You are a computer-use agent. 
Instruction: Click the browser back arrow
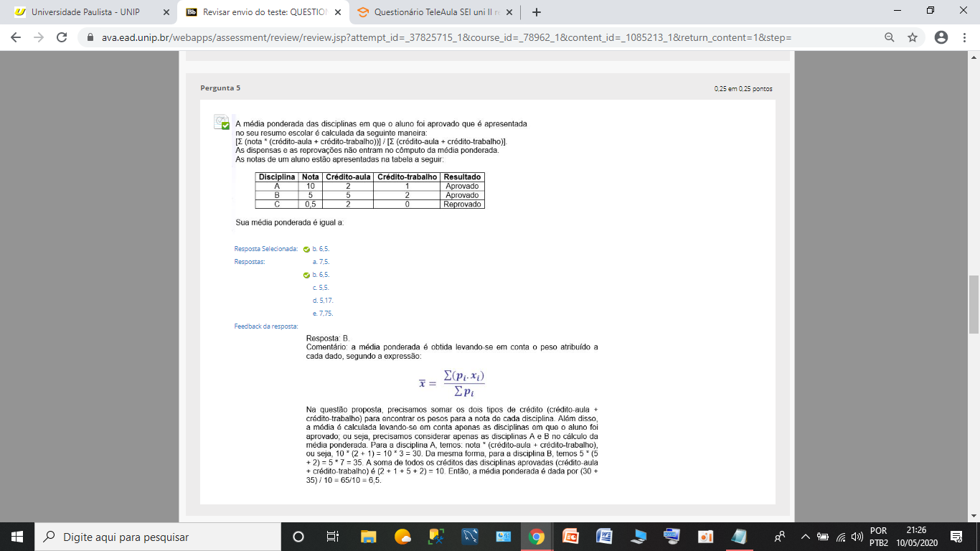16,37
